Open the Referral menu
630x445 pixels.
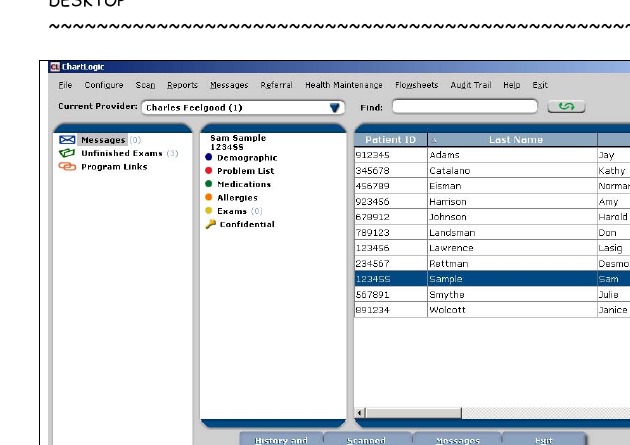[x=276, y=85]
